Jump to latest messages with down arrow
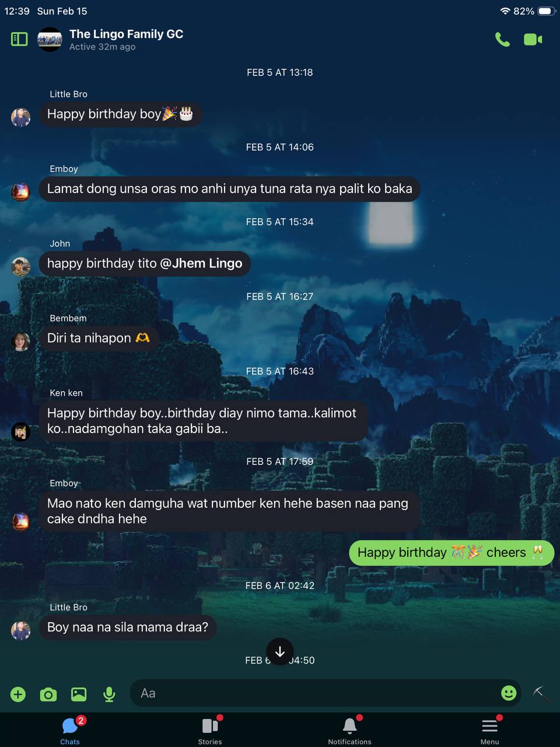This screenshot has width=560, height=747. click(280, 651)
